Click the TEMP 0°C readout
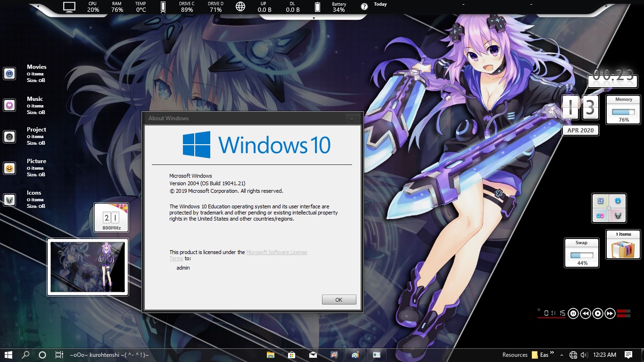 click(140, 7)
